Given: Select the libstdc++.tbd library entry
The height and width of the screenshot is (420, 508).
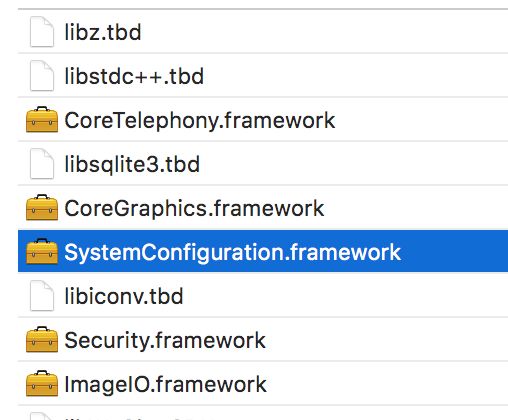Looking at the screenshot, I should coord(263,75).
